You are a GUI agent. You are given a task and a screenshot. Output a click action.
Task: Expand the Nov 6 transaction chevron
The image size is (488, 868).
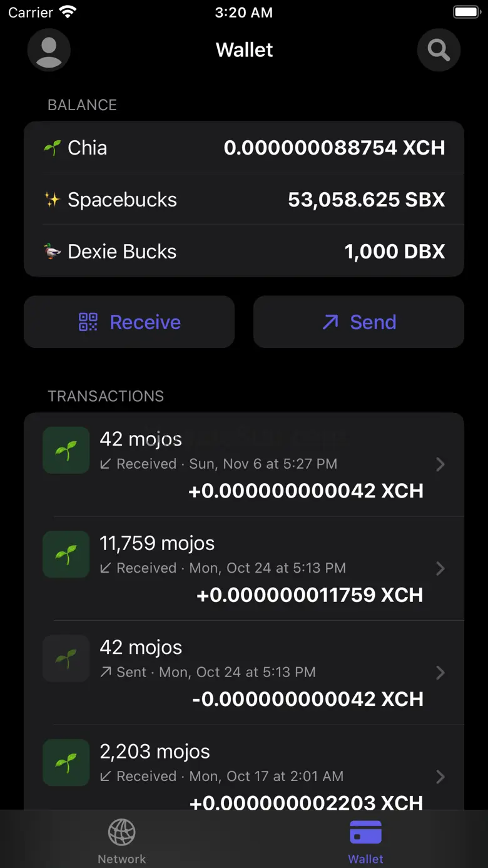click(x=440, y=464)
